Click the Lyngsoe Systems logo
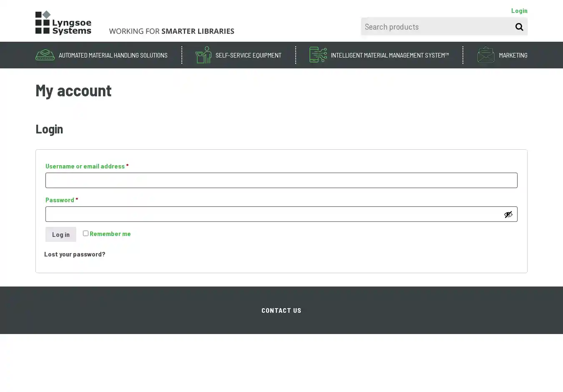 click(x=63, y=23)
